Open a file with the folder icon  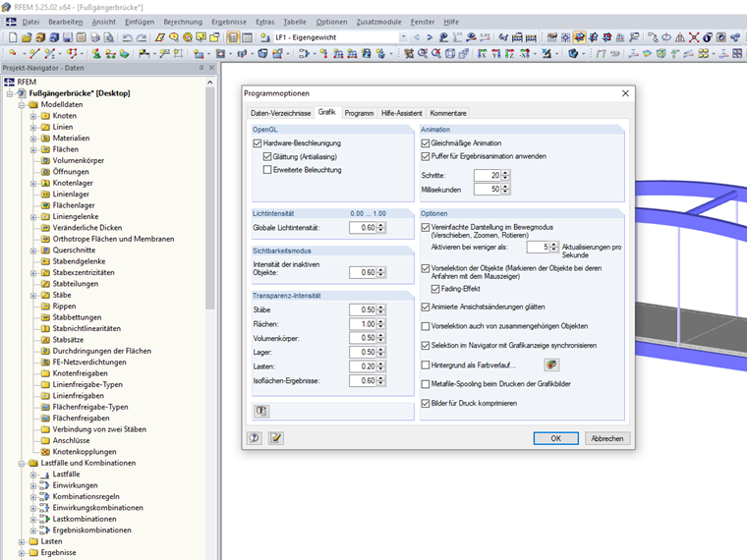click(27, 37)
